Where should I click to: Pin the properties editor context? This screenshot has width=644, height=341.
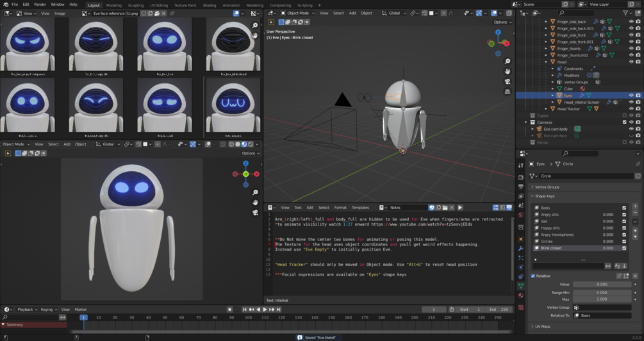tap(638, 164)
